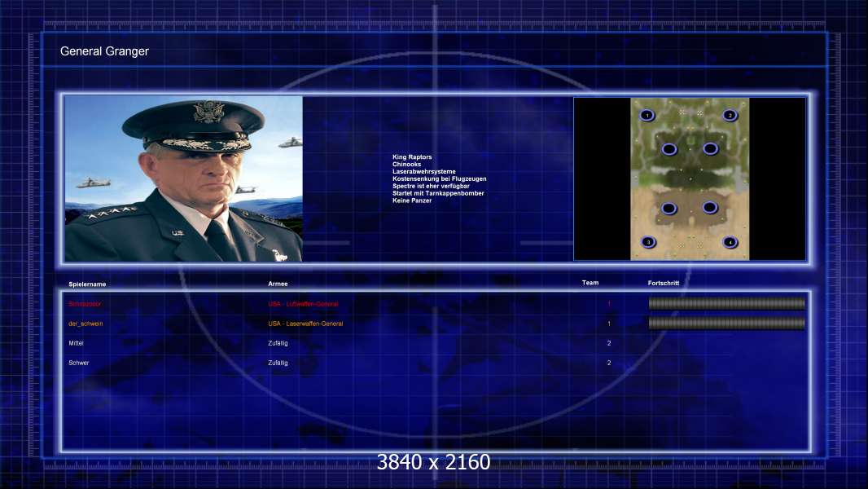This screenshot has width=868, height=489.
Task: Click team number 2 in the Schwer row
Action: point(609,363)
